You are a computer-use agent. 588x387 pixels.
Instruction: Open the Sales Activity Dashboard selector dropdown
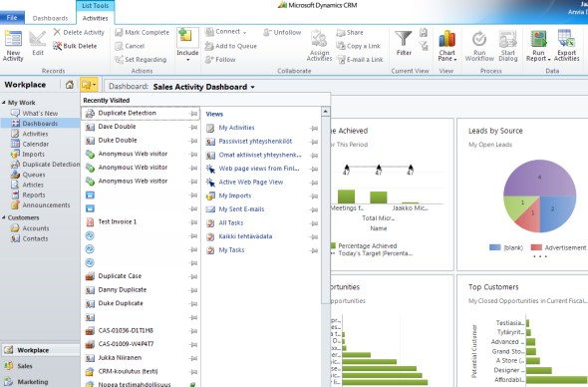pyautogui.click(x=253, y=87)
